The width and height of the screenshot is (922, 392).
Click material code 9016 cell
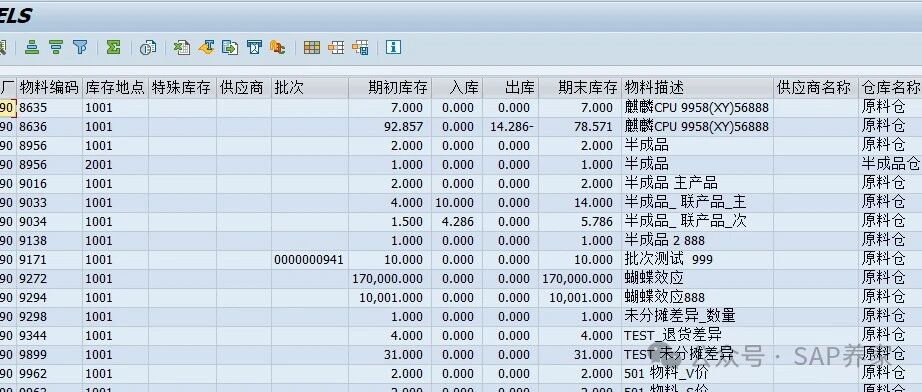[x=49, y=184]
